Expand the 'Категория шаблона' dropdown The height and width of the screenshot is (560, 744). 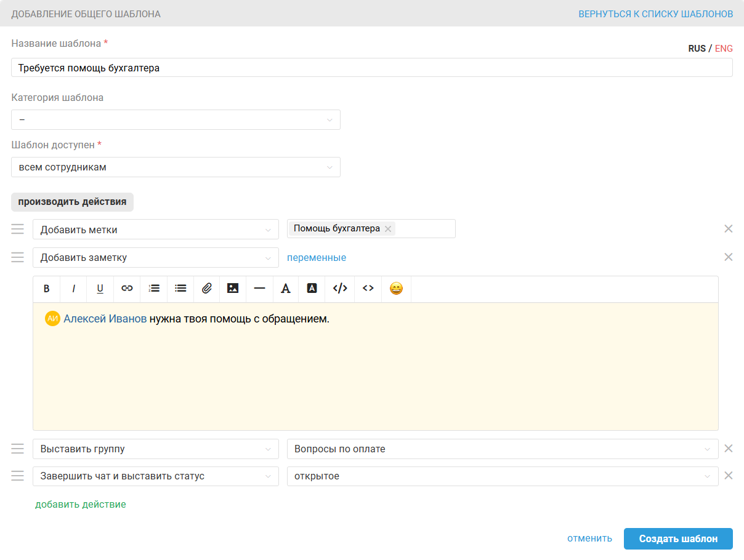[176, 119]
